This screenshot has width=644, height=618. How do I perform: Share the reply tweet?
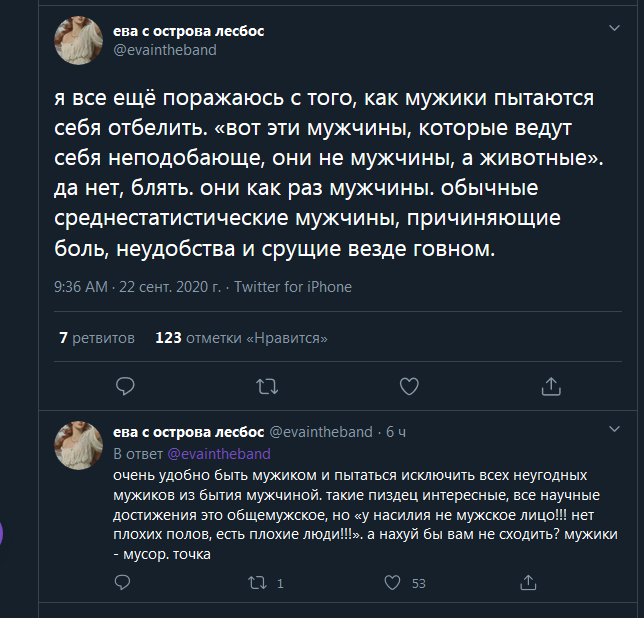pos(527,583)
